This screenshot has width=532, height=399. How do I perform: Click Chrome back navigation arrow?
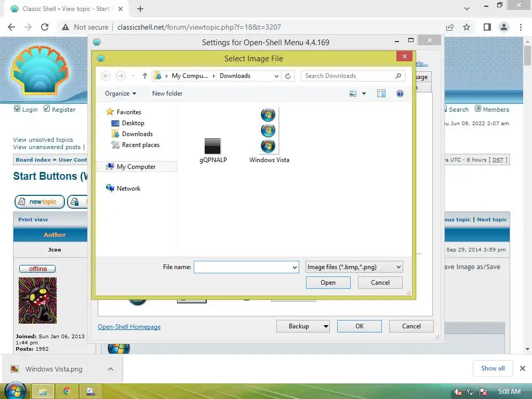point(11,27)
